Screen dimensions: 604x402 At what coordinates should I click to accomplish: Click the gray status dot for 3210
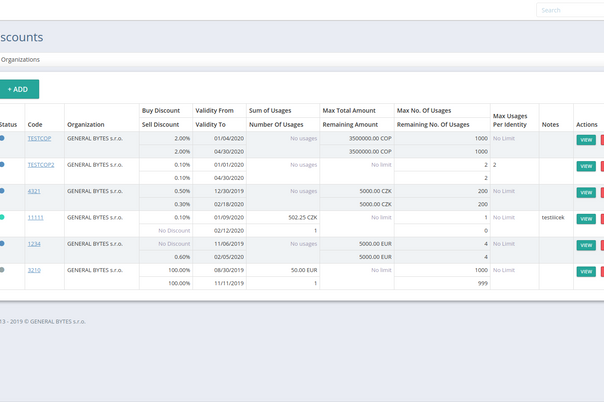(x=3, y=268)
